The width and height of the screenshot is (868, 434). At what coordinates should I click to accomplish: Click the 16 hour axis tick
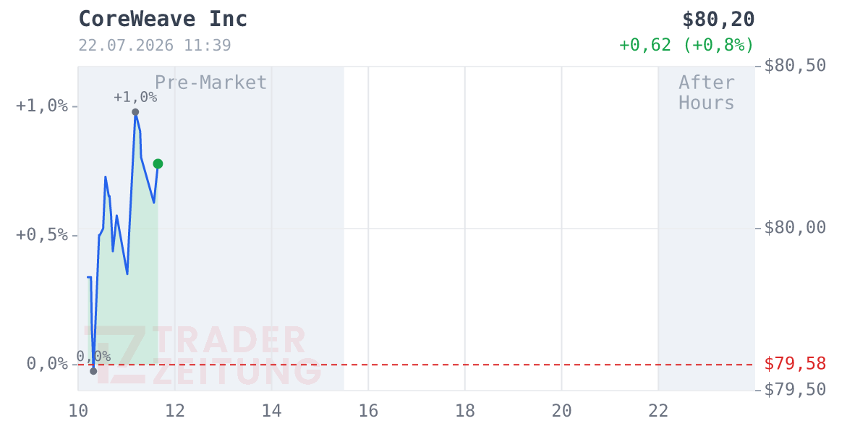tap(368, 411)
